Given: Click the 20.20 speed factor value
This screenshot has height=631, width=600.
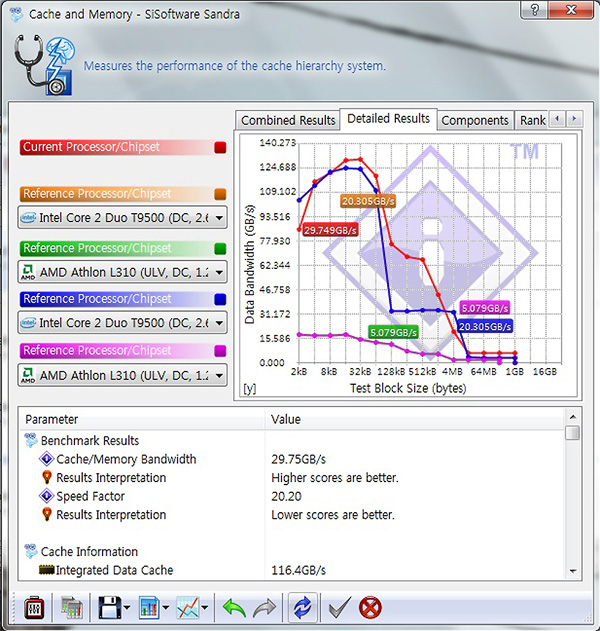Looking at the screenshot, I should click(x=286, y=496).
